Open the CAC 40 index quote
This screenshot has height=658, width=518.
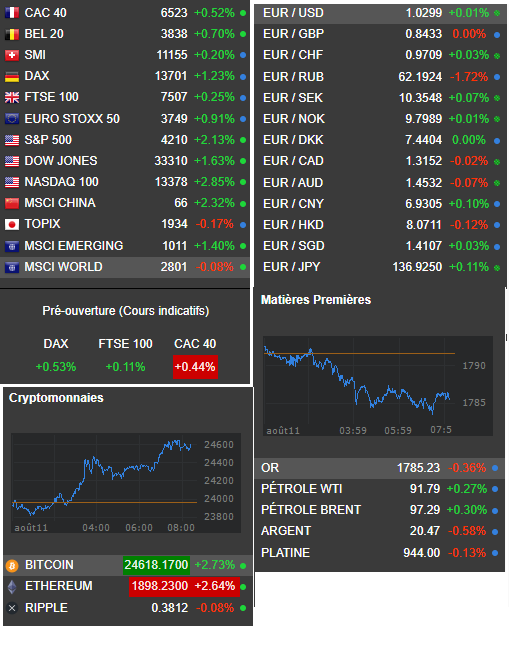(125, 13)
